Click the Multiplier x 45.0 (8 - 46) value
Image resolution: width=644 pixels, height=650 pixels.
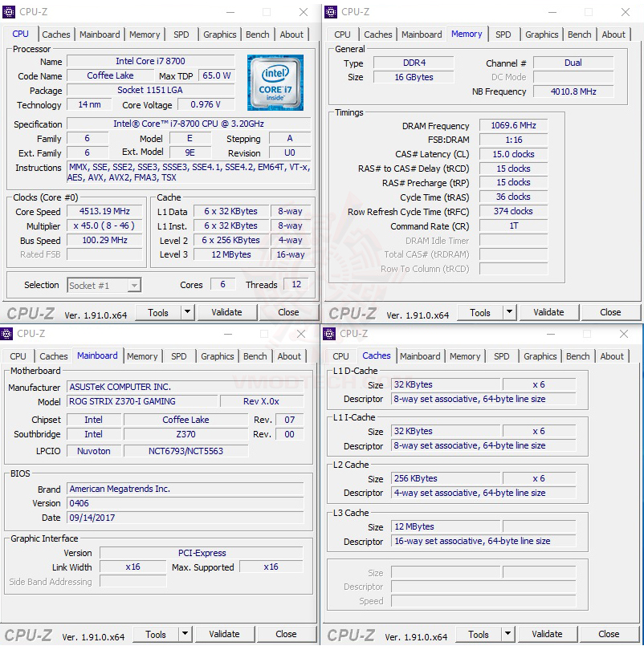pyautogui.click(x=104, y=225)
